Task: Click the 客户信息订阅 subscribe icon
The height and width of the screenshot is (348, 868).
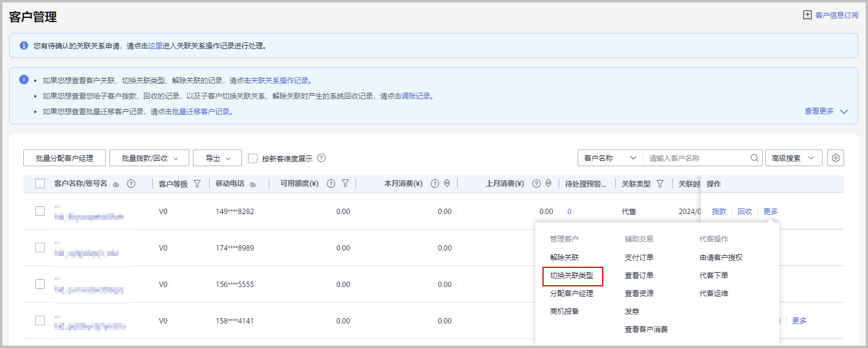Action: 808,16
